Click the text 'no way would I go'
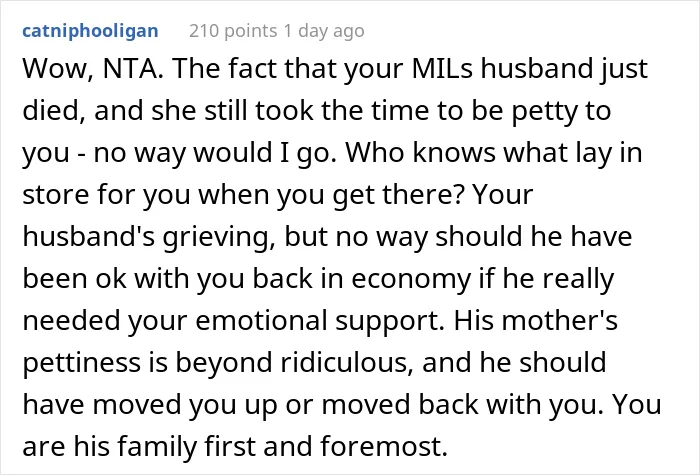The image size is (700, 475). tap(212, 154)
